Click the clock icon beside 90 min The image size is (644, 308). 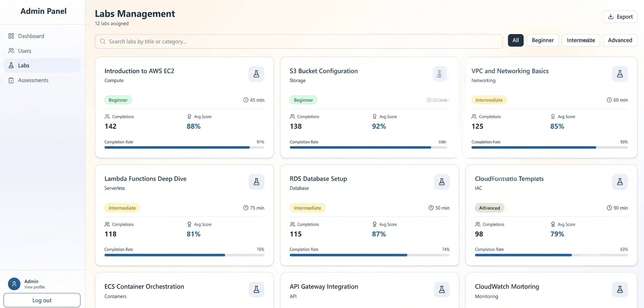(609, 208)
